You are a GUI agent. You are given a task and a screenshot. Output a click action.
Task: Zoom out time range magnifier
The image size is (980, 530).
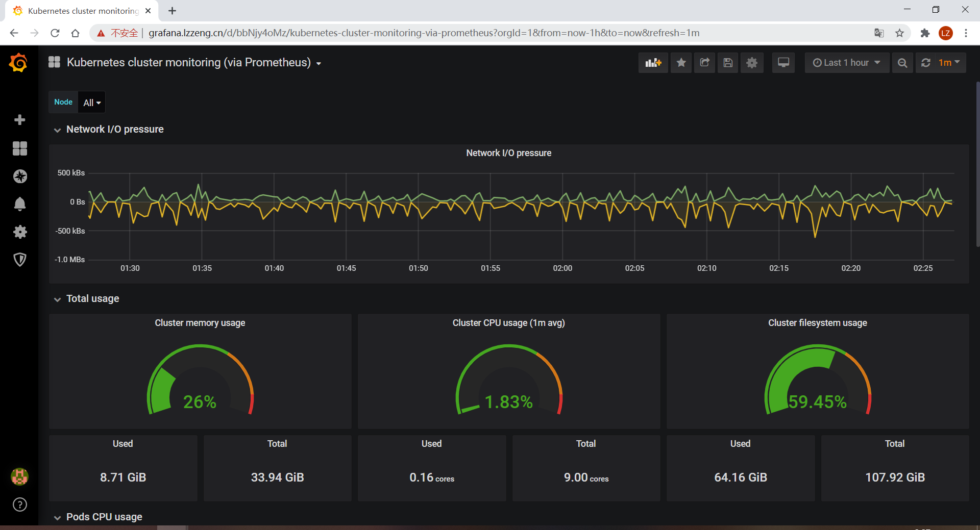pyautogui.click(x=902, y=63)
